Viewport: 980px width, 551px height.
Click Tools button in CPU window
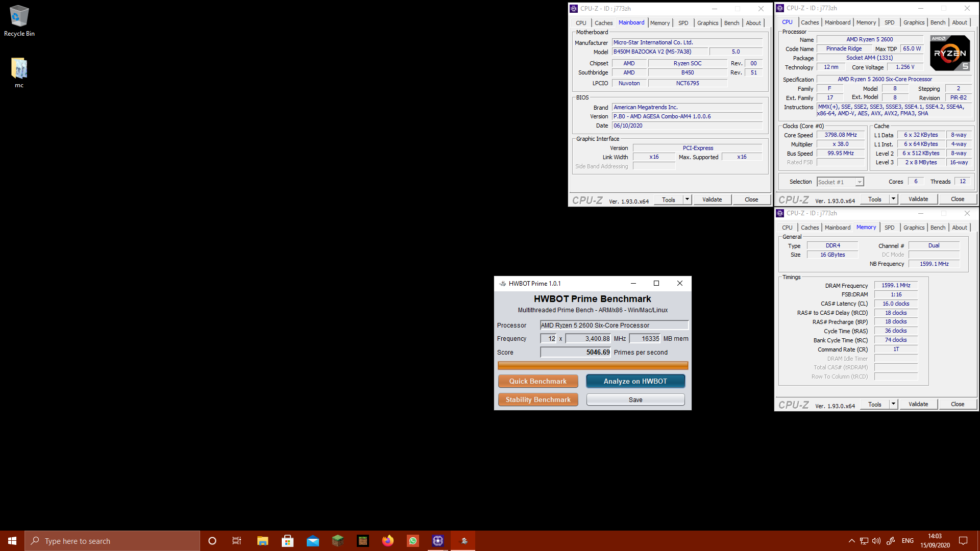click(875, 199)
